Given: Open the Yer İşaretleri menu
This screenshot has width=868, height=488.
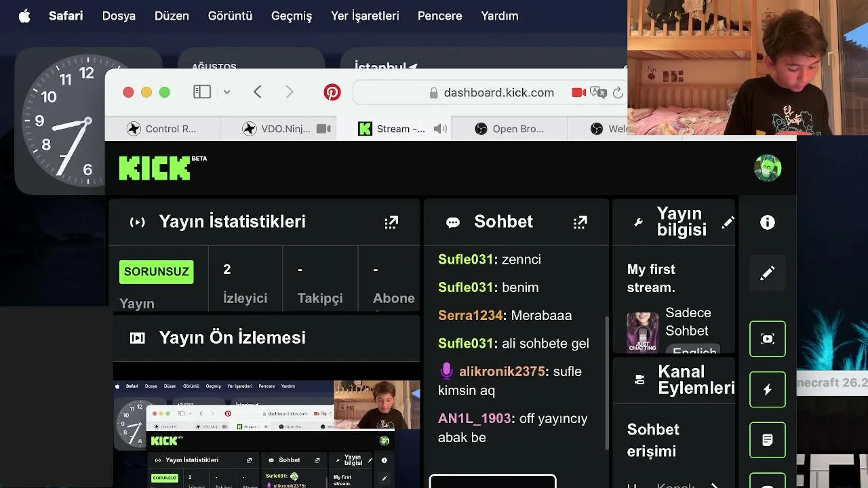Looking at the screenshot, I should point(365,16).
